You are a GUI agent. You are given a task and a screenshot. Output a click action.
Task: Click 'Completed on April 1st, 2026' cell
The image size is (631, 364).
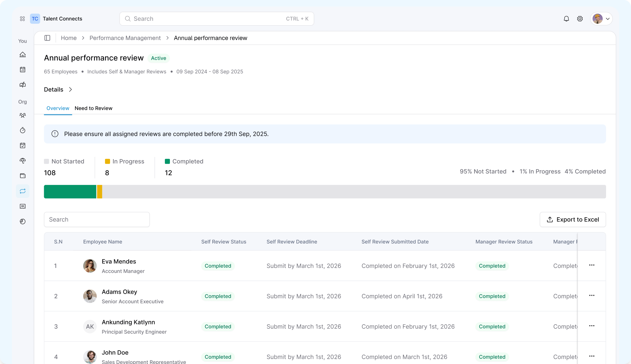pos(402,296)
